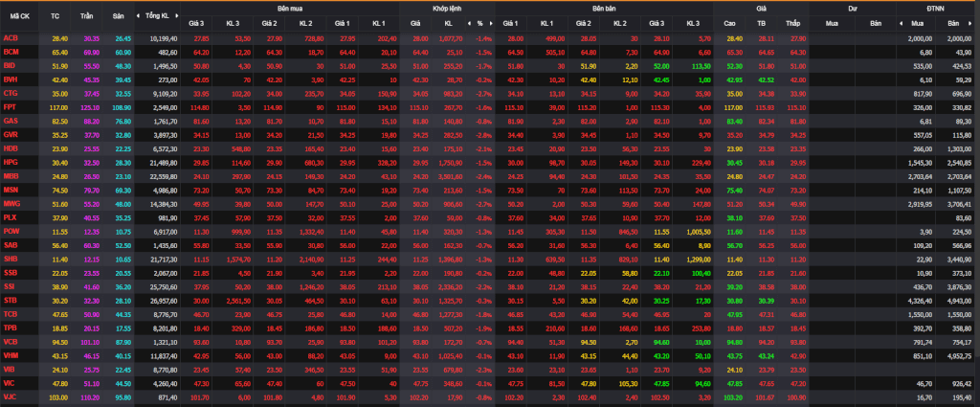Click the Bên mua group header

(x=290, y=10)
